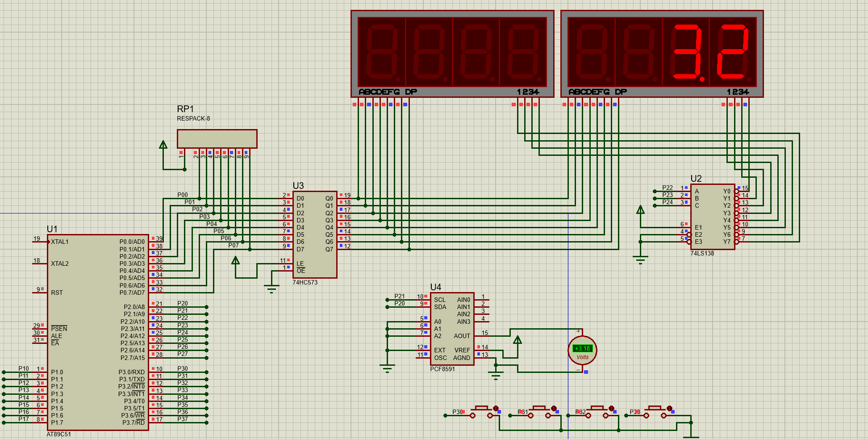This screenshot has height=439, width=868.
Task: Click the 1234 digit label on right display
Action: click(x=738, y=92)
